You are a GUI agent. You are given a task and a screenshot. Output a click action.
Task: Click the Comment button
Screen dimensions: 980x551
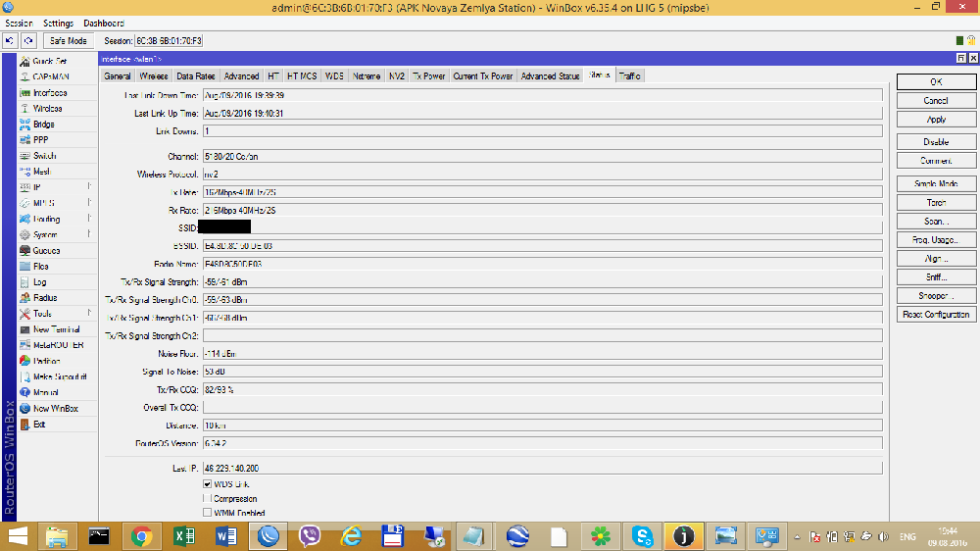(x=936, y=161)
